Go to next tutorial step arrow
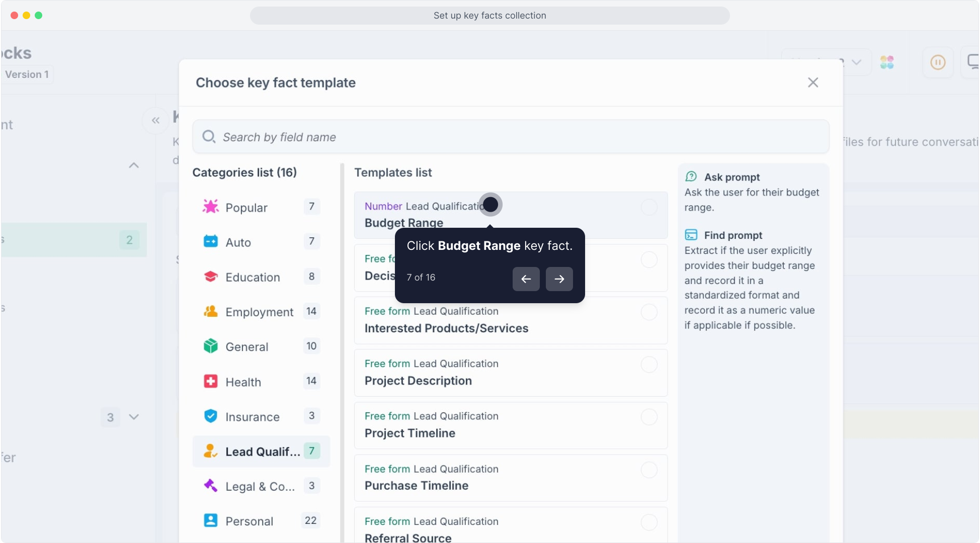 (x=559, y=279)
